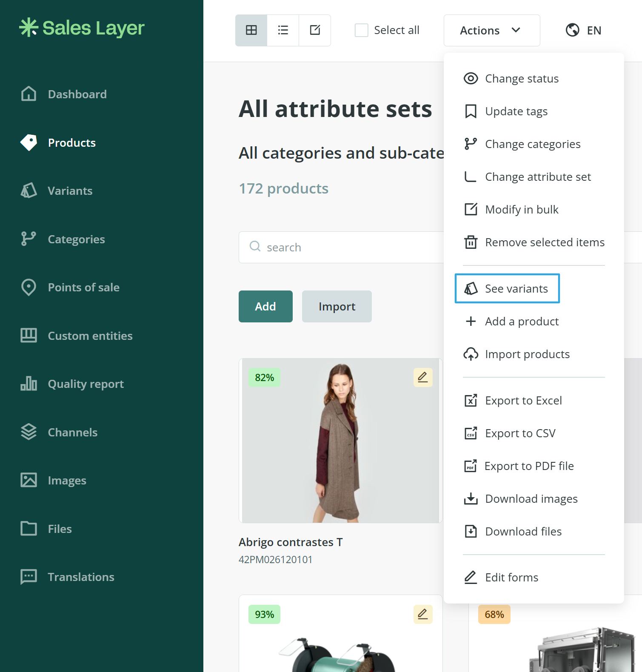This screenshot has width=642, height=672.
Task: Click the All attribute sets heading
Action: 335,109
